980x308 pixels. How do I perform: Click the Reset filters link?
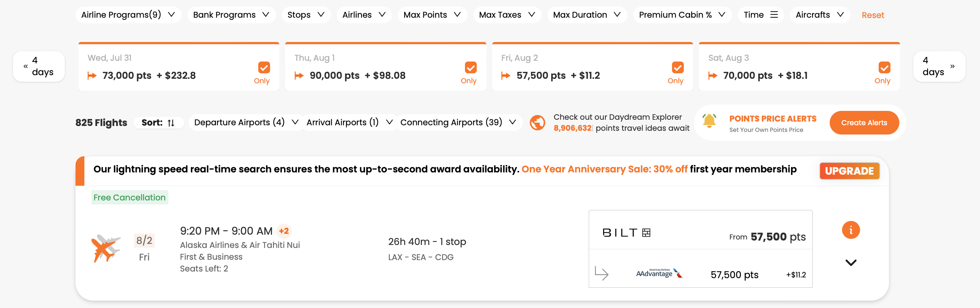873,15
